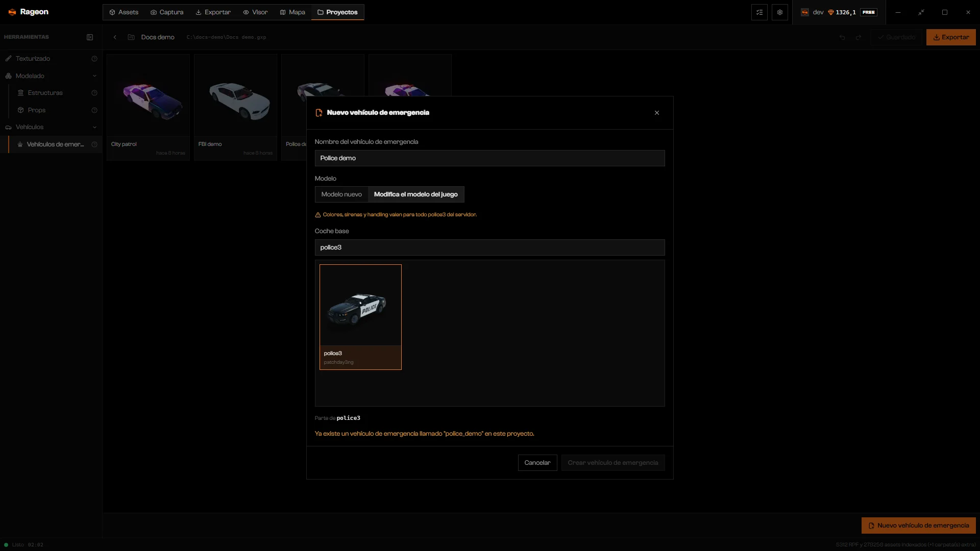The height and width of the screenshot is (551, 980).
Task: Open help icon next to Vehículos de emergencia
Action: [94, 144]
